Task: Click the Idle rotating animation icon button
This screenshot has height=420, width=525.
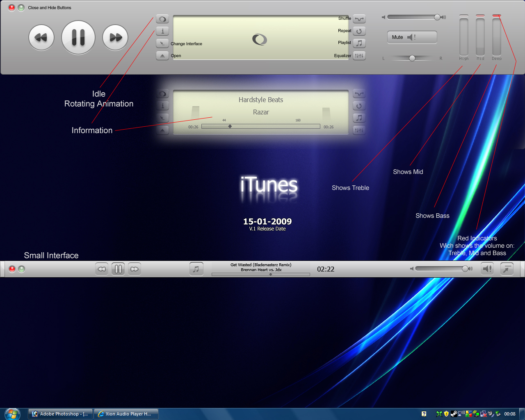Action: [x=162, y=19]
